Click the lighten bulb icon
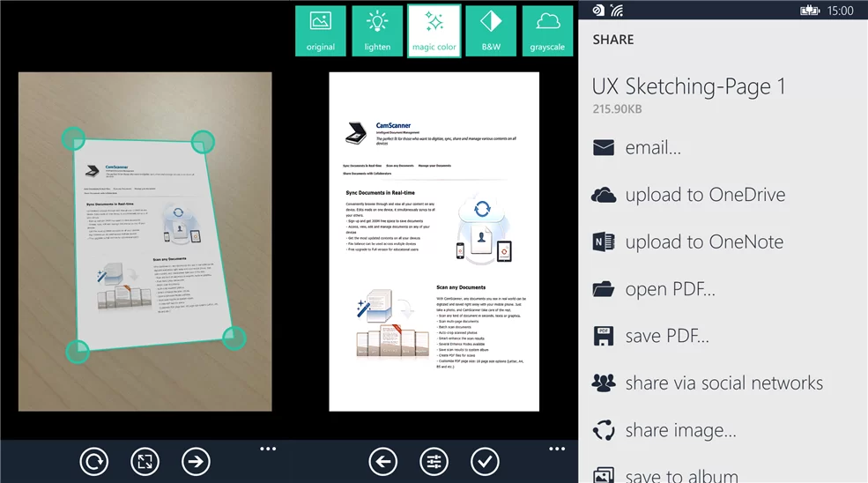The image size is (868, 483). point(377,22)
